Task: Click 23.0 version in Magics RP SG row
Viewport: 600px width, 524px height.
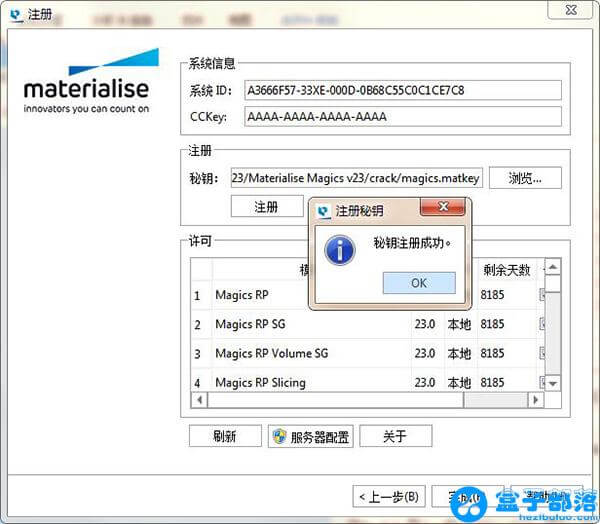Action: tap(425, 324)
